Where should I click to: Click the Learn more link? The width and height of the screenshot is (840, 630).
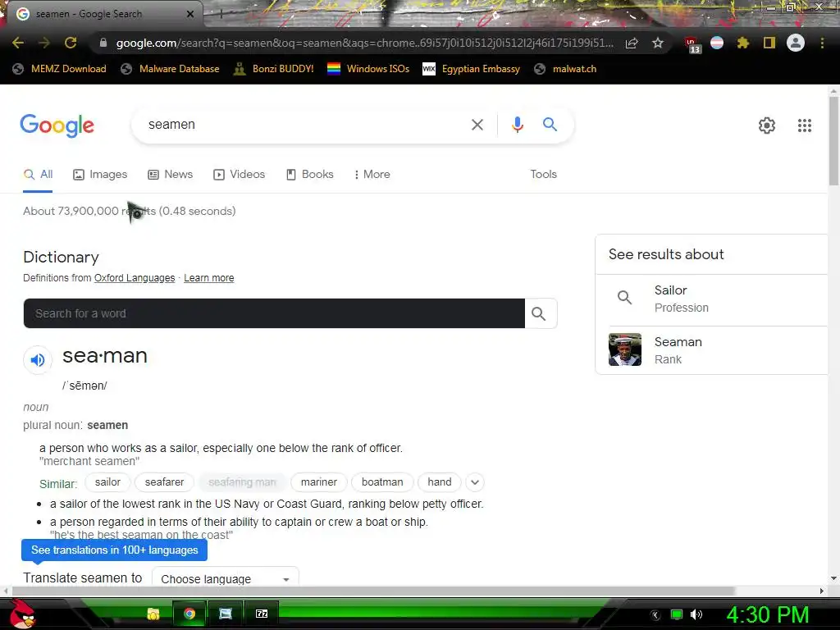[x=209, y=278]
